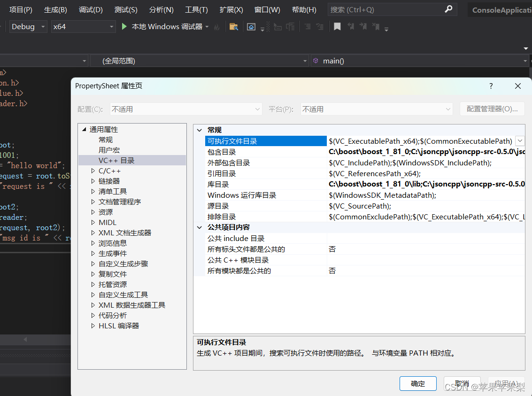Expand the C/C++ tree node
This screenshot has height=396, width=532.
tap(93, 171)
